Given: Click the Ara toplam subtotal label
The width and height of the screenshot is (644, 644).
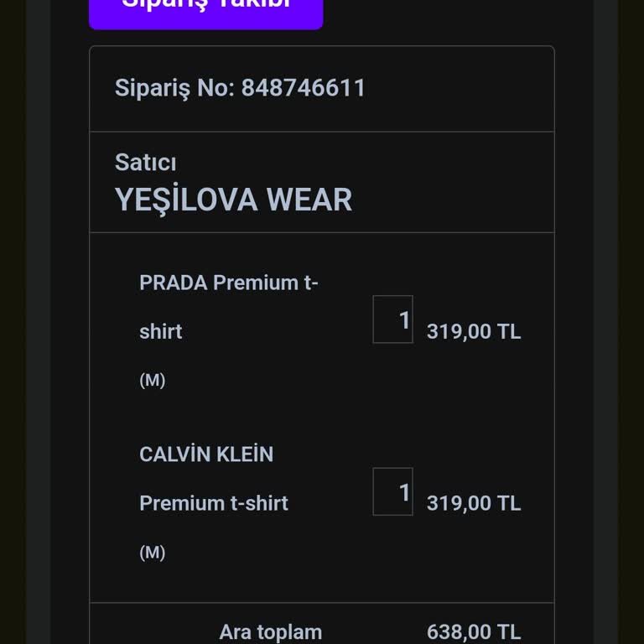Looking at the screenshot, I should [x=270, y=631].
